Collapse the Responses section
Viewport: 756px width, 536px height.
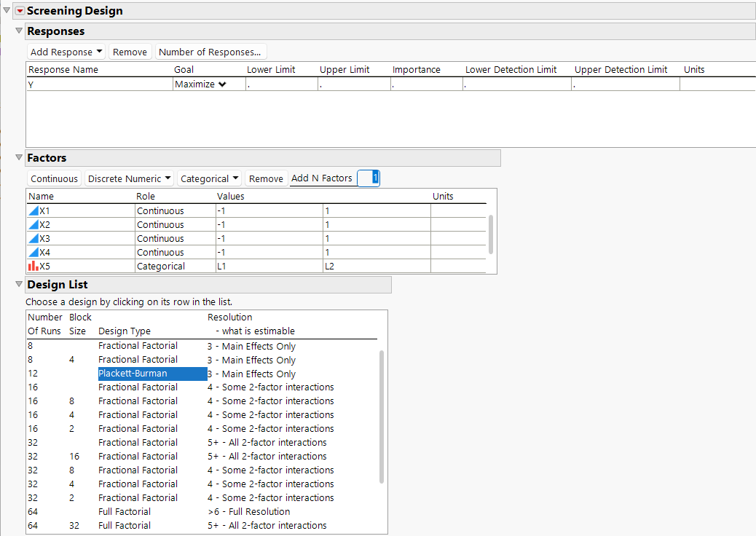[x=19, y=31]
